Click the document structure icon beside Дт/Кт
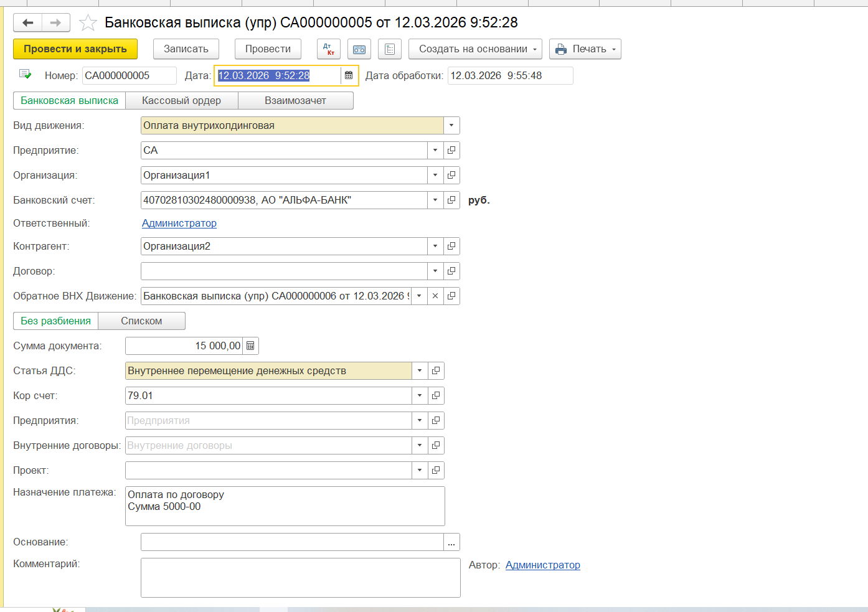The image size is (868, 612). coord(359,49)
